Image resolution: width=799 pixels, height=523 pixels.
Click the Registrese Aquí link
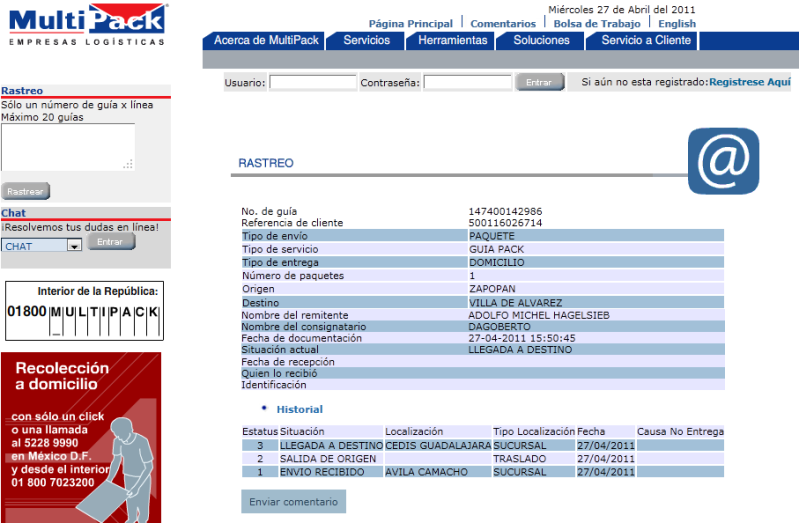pyautogui.click(x=749, y=82)
